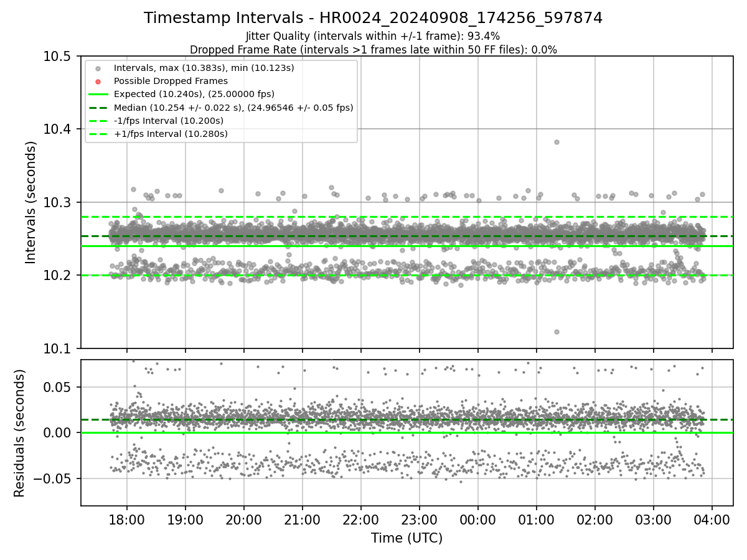Click the solid green line sample beside 'Expected'
The image size is (747, 560).
[x=98, y=95]
